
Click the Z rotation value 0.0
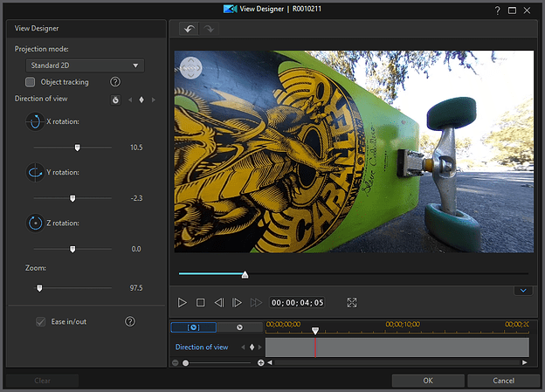(x=136, y=249)
